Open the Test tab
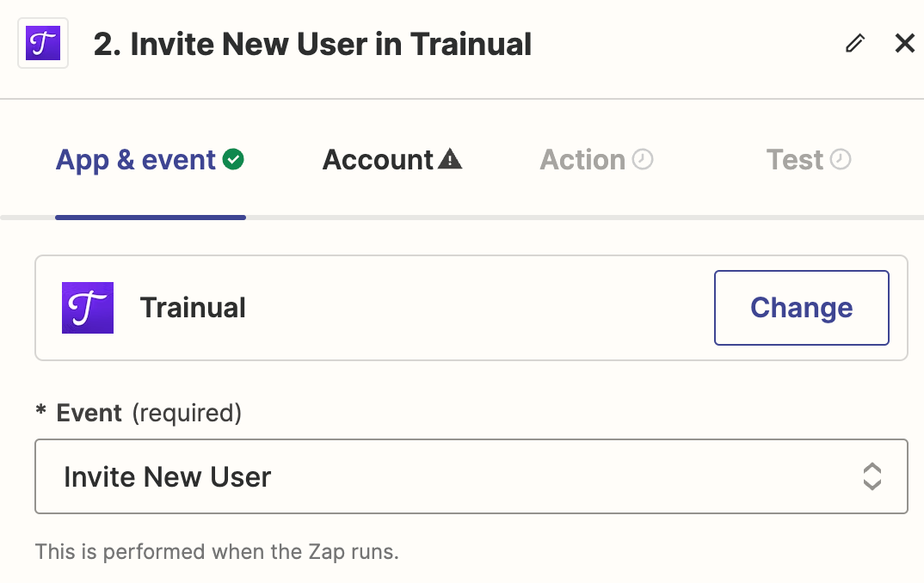924x583 pixels. [809, 160]
